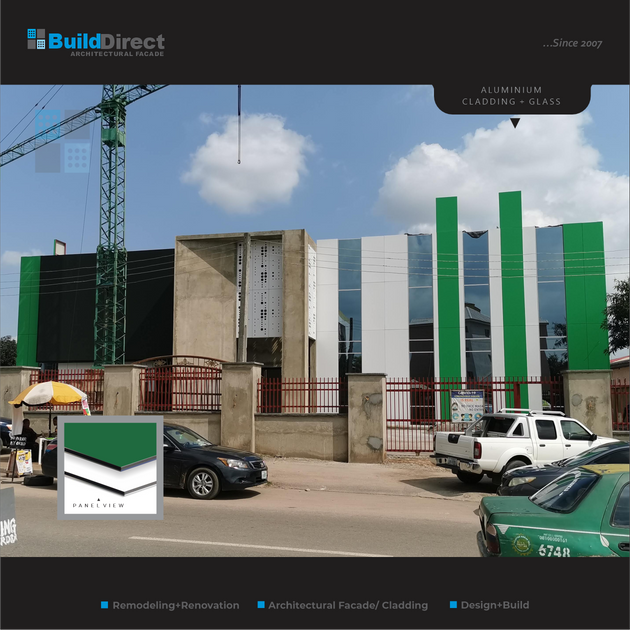Pick the green panel sample swatch
This screenshot has height=630, width=630.
tap(109, 443)
